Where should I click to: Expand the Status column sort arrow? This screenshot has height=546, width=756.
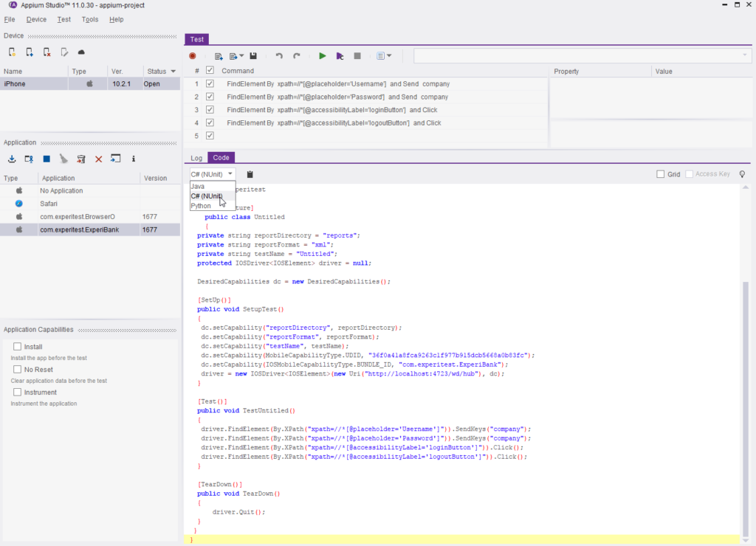point(173,71)
